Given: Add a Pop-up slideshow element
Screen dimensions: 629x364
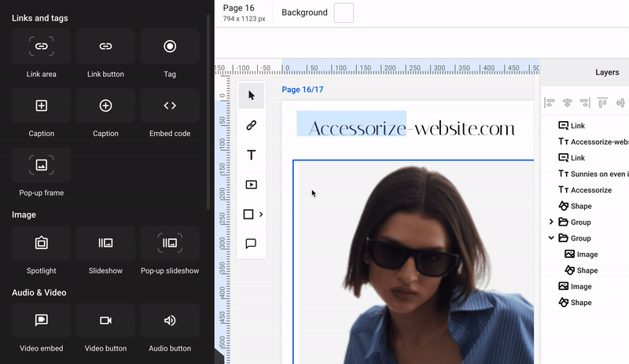Looking at the screenshot, I should (x=170, y=243).
